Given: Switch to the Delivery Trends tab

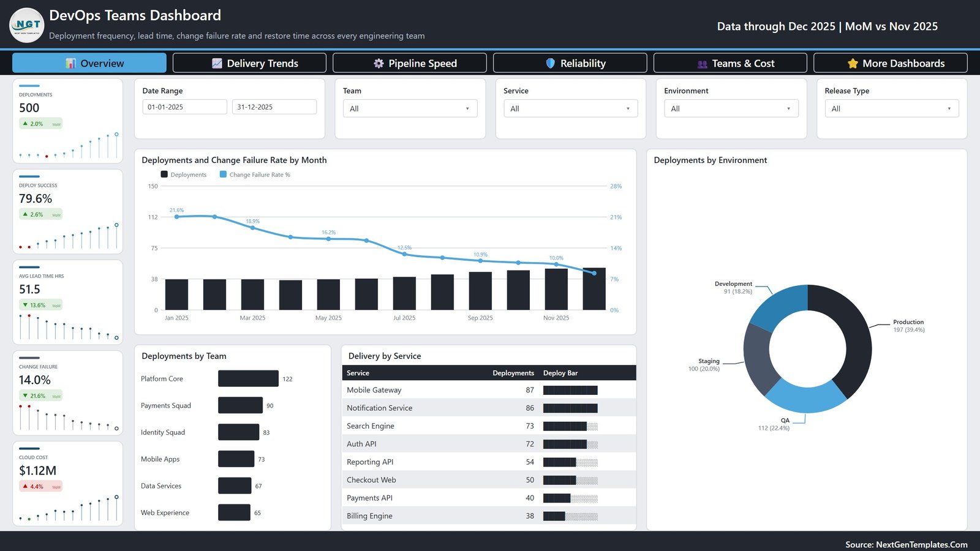Looking at the screenshot, I should 249,63.
